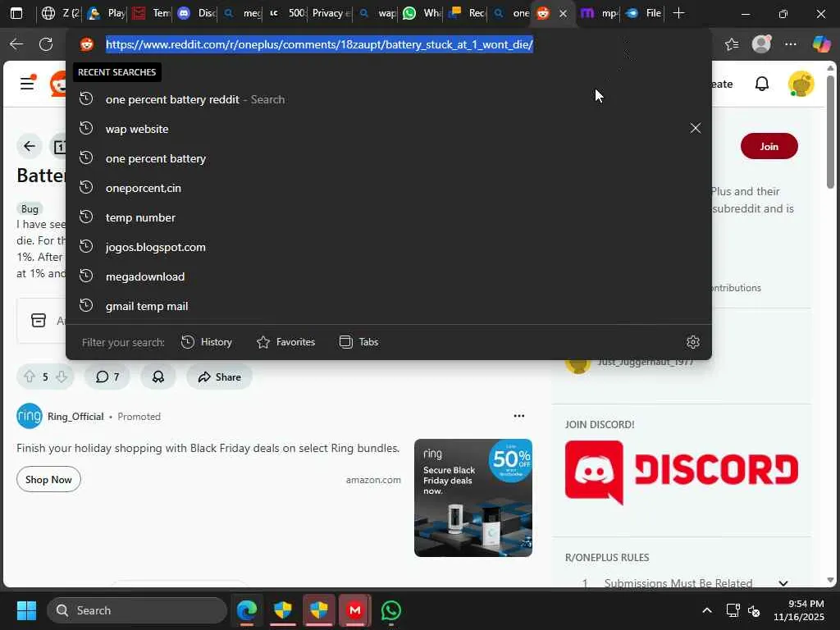The image size is (840, 630).
Task: Open the post comments count button
Action: point(107,377)
